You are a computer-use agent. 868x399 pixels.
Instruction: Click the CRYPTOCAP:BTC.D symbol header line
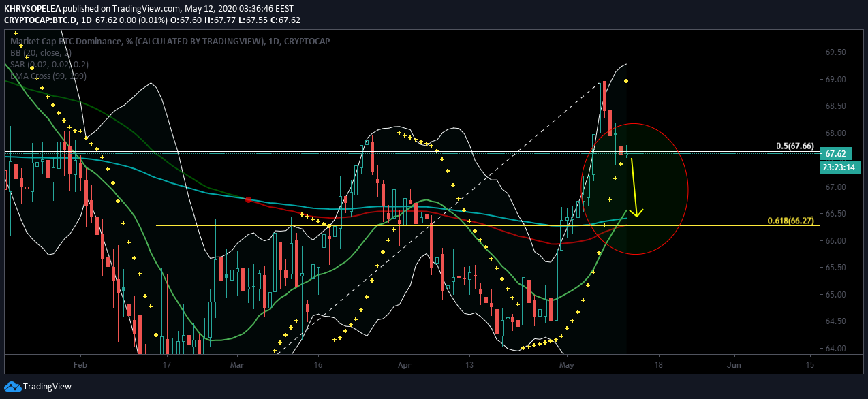(152, 20)
